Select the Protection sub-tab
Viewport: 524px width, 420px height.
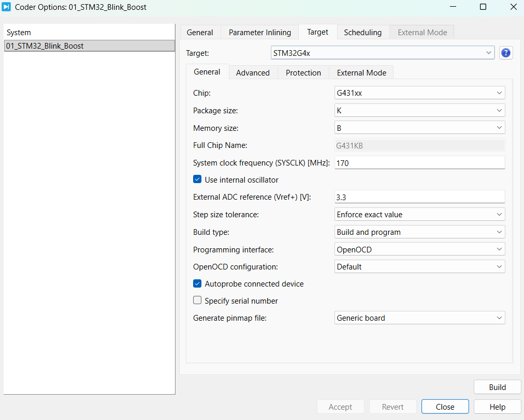303,73
